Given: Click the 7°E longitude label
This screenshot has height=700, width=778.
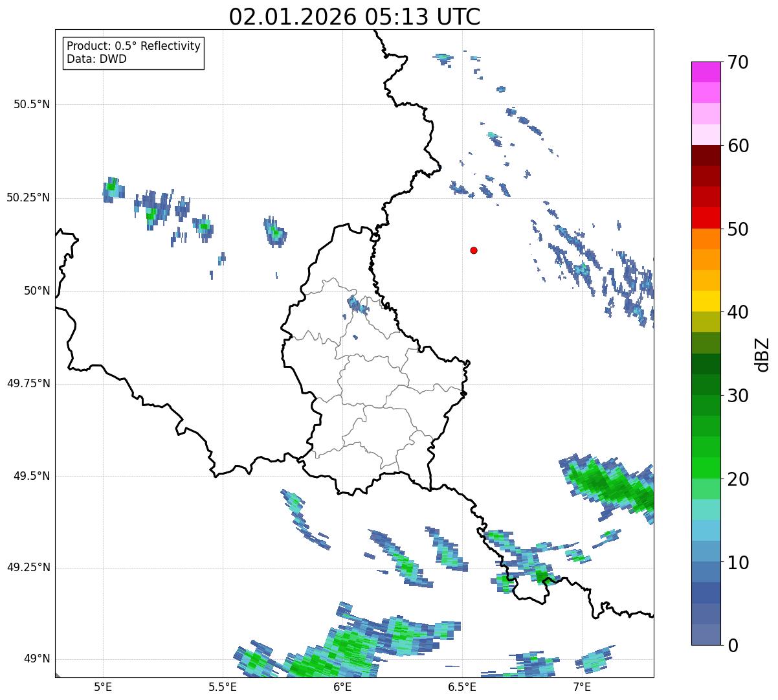Looking at the screenshot, I should pyautogui.click(x=582, y=686).
